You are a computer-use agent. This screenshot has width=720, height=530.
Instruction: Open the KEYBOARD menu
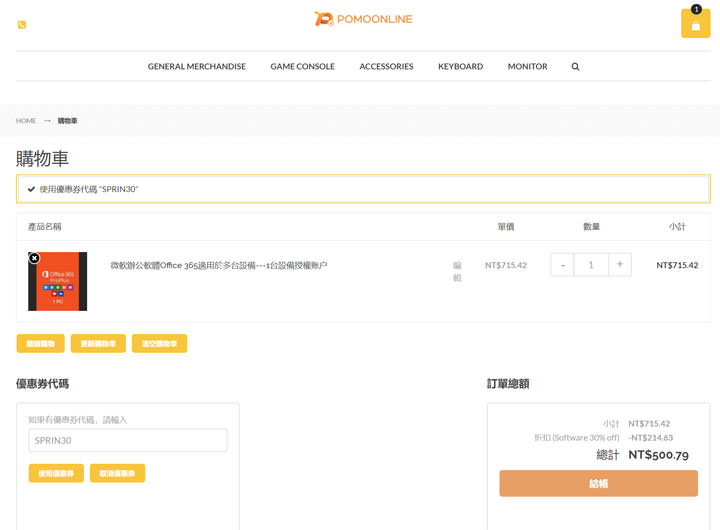(460, 67)
